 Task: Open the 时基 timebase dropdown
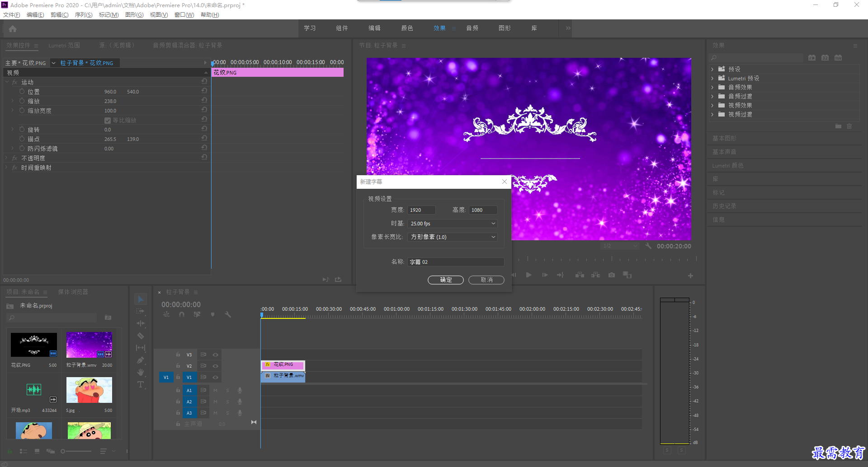pyautogui.click(x=452, y=224)
